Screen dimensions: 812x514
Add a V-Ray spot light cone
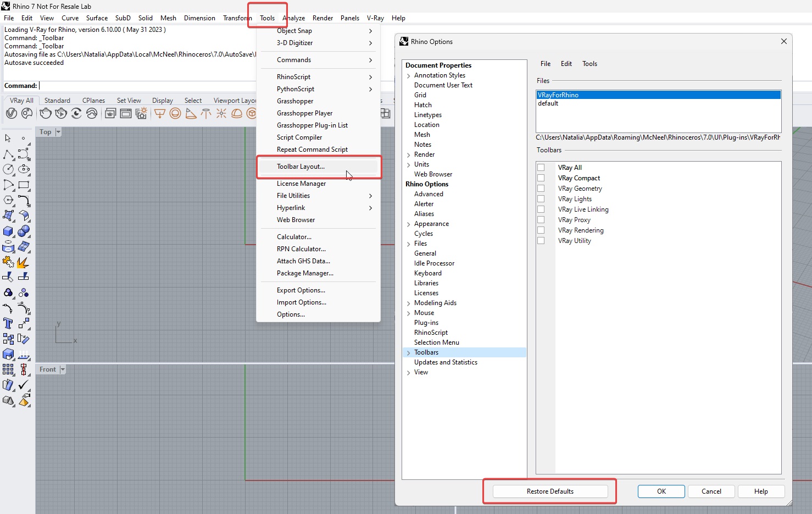(191, 113)
